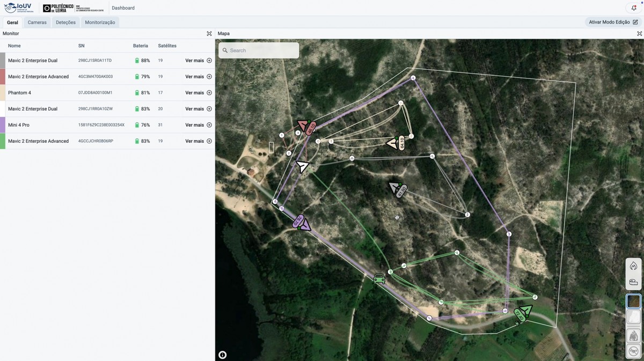The width and height of the screenshot is (644, 361).
Task: Sort by the Bateria column header
Action: point(141,46)
